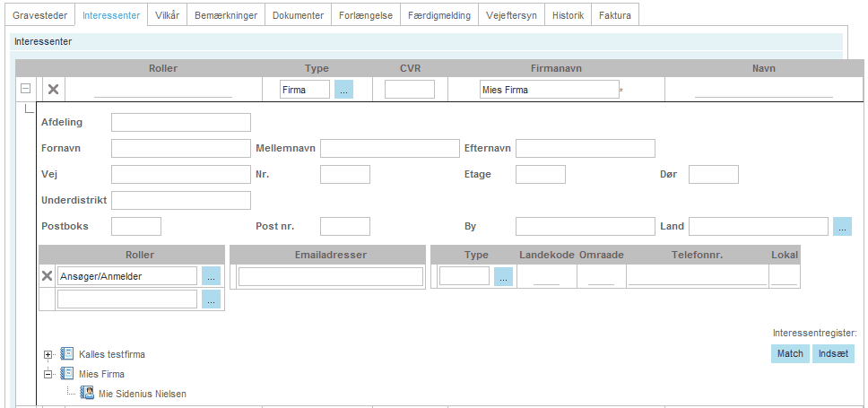
Task: Open the Land lookup browse button
Action: (x=842, y=226)
